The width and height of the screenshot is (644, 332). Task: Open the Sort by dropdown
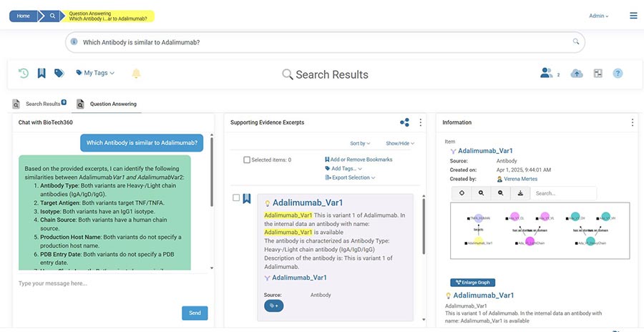point(360,143)
